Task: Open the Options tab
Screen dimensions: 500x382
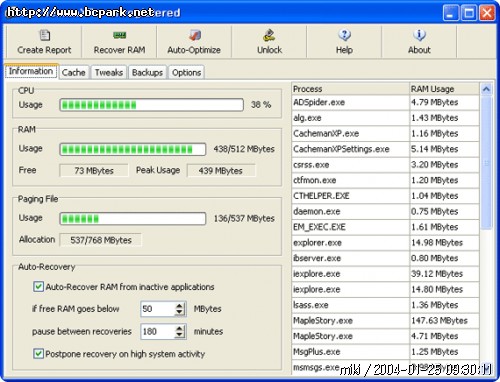Action: (x=187, y=72)
